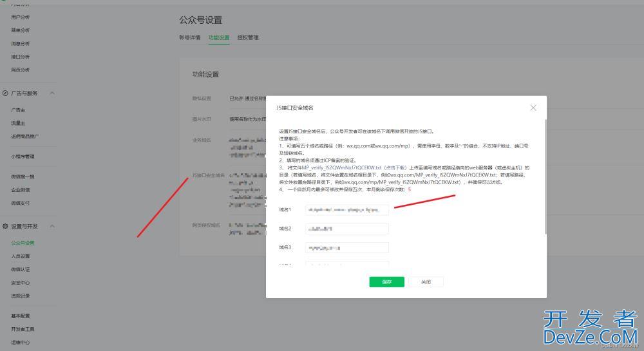Click the 设置与开发 gear icon

tap(5, 226)
